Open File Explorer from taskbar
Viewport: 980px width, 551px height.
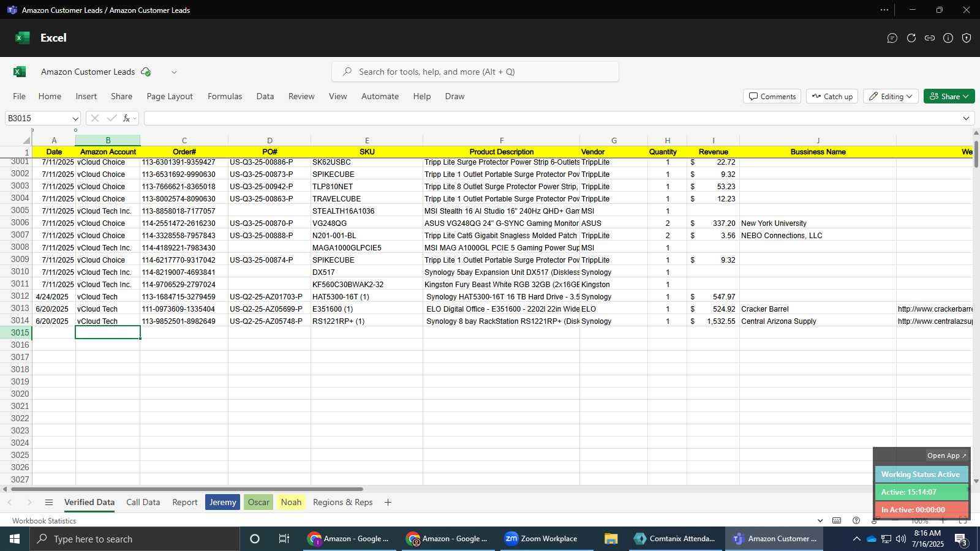tap(611, 539)
